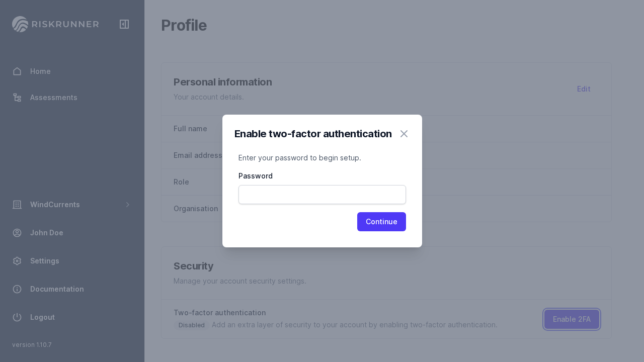Open the Settings menu item
The width and height of the screenshot is (644, 362).
pos(45,261)
